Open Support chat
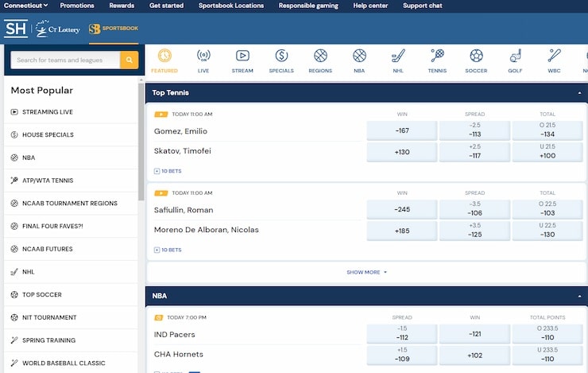588x373 pixels. tap(422, 6)
